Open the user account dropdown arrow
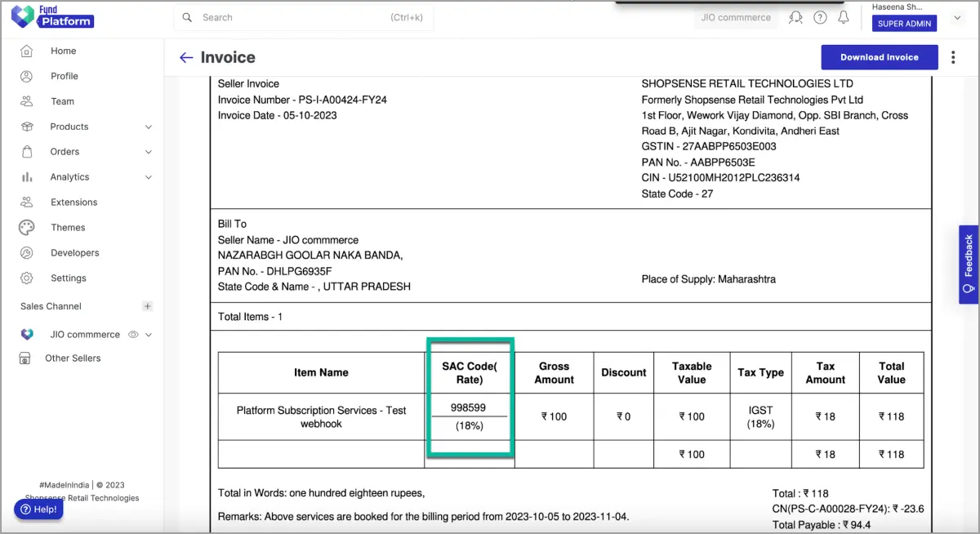 point(958,17)
